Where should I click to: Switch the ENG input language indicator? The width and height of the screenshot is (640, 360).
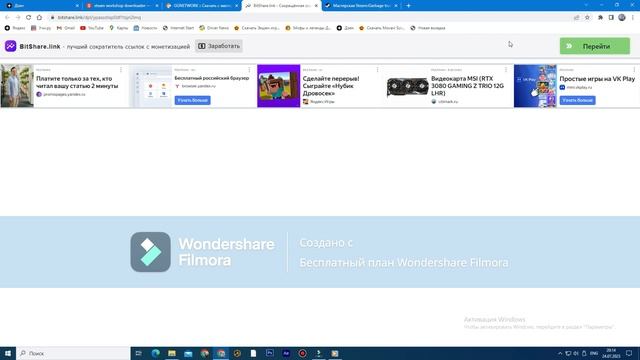point(594,353)
